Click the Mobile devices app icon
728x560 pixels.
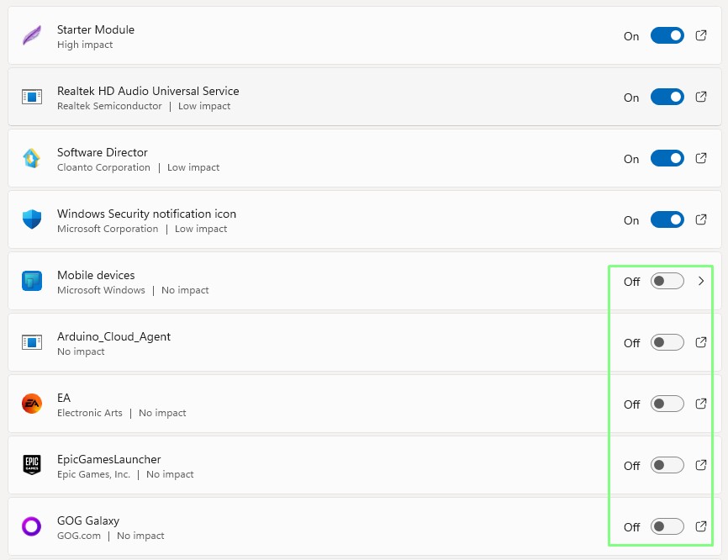point(32,282)
